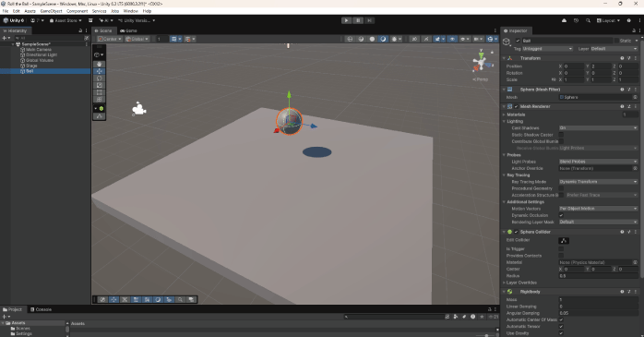644x337 pixels.
Task: Select Main Camera in the Hierarchy
Action: point(39,50)
